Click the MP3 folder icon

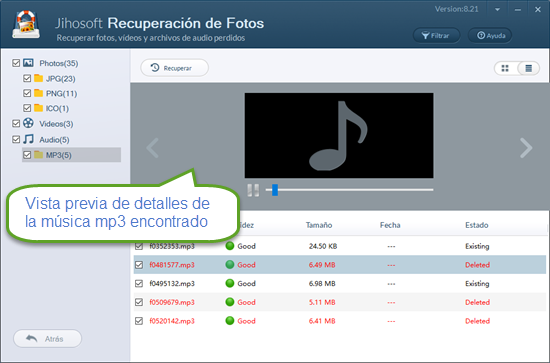38,154
